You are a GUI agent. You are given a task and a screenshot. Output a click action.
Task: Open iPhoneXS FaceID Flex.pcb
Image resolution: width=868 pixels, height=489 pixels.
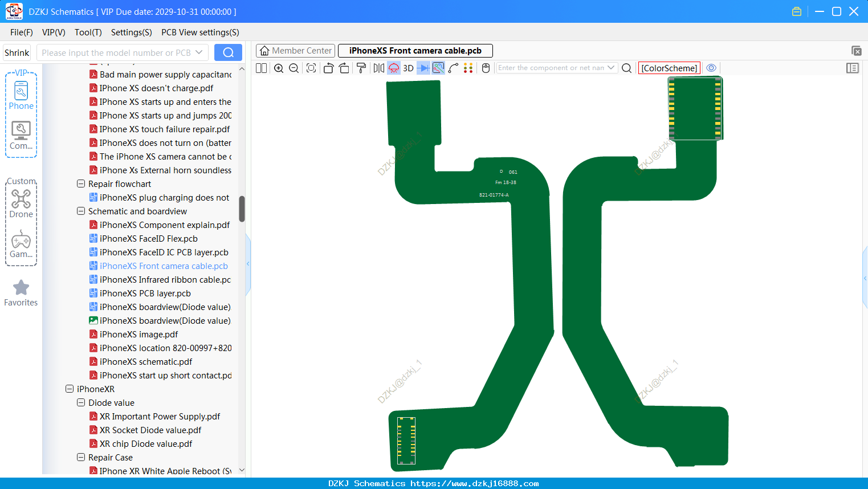148,239
